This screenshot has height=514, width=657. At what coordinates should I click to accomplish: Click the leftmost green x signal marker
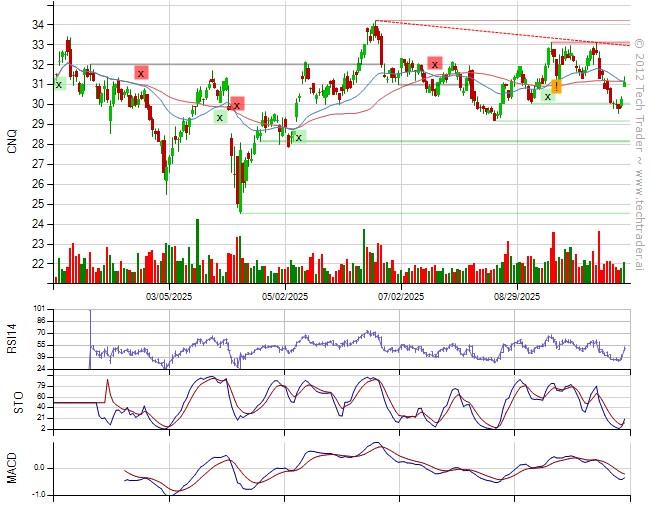(58, 84)
